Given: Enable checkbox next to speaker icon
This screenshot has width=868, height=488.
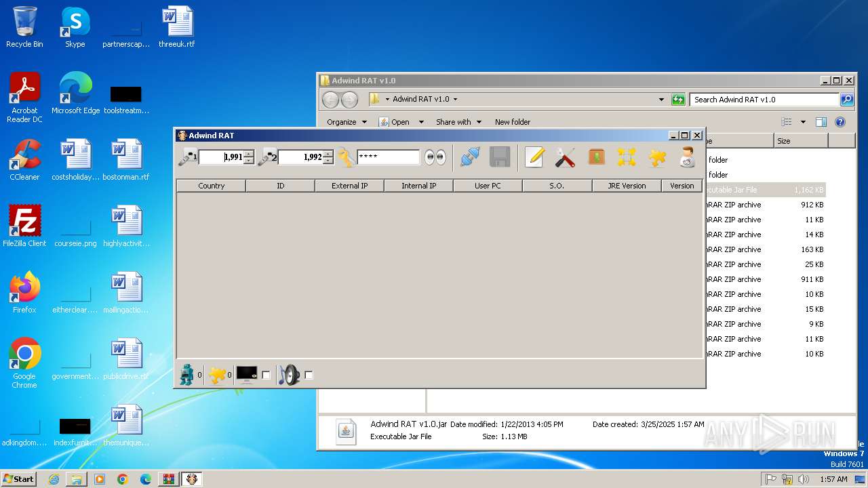Looking at the screenshot, I should point(309,375).
